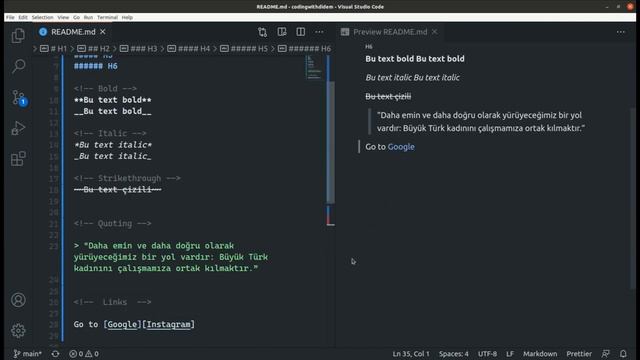
Task: Follow the Google link in preview
Action: pyautogui.click(x=401, y=147)
